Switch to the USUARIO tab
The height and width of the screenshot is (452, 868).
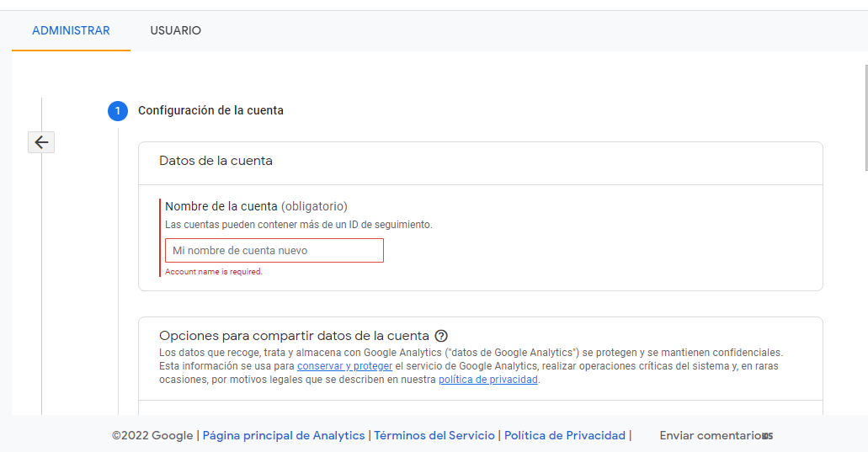pyautogui.click(x=175, y=30)
